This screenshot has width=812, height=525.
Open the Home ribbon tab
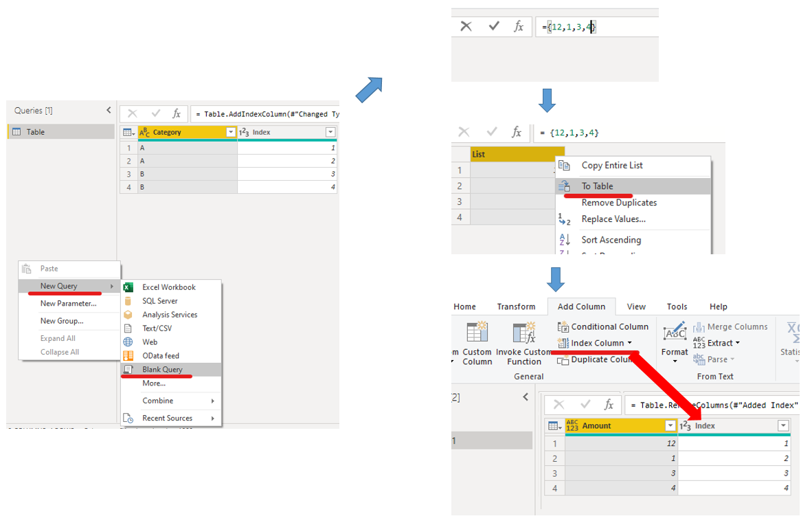tap(464, 306)
